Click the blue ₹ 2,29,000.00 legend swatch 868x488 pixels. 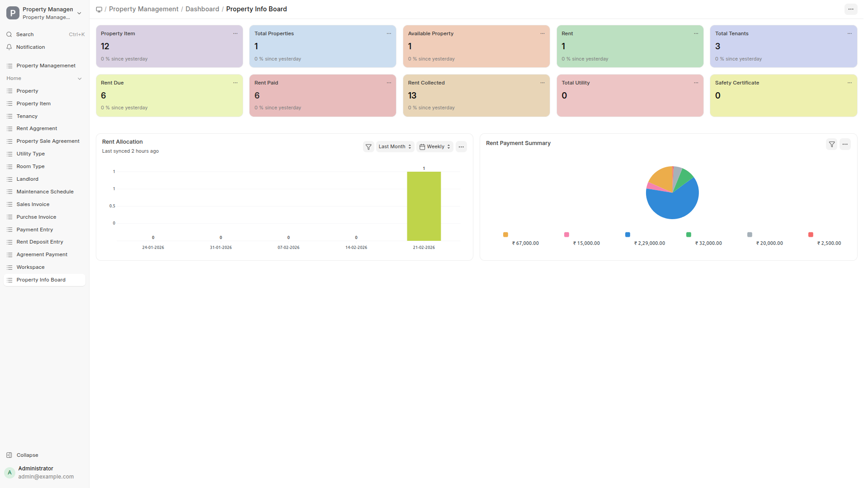tap(627, 235)
